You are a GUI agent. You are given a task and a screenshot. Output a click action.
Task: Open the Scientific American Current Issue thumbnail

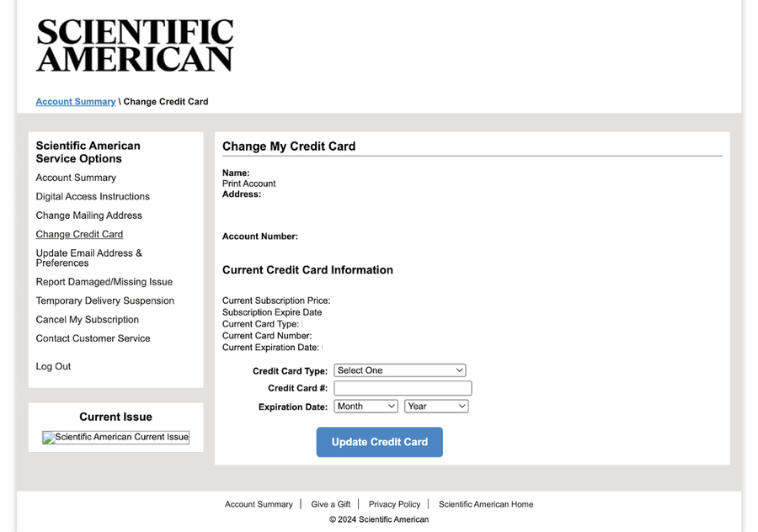coord(115,437)
